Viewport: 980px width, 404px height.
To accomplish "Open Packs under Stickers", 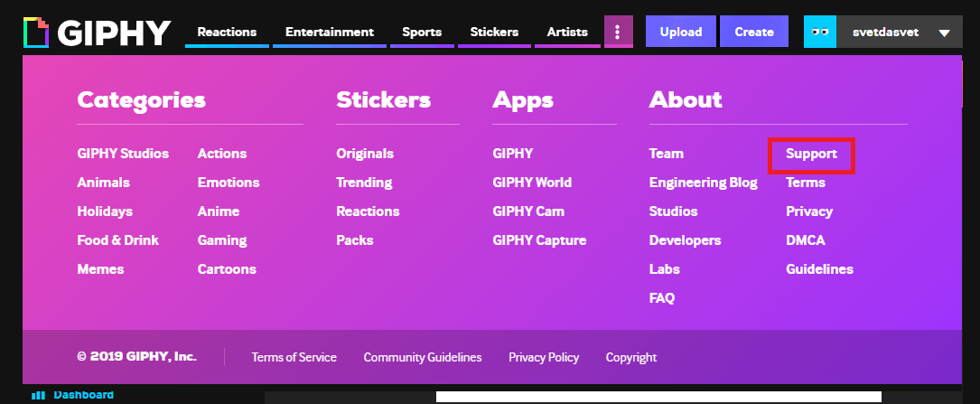I will point(355,240).
